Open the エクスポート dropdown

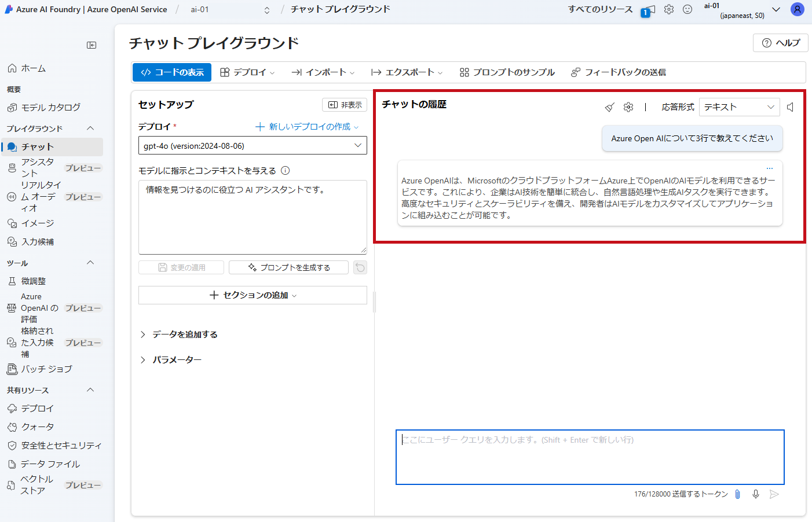click(x=407, y=72)
